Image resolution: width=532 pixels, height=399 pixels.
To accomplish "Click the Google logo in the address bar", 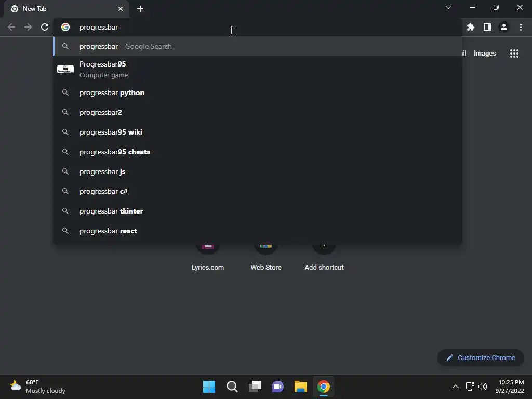I will (65, 27).
